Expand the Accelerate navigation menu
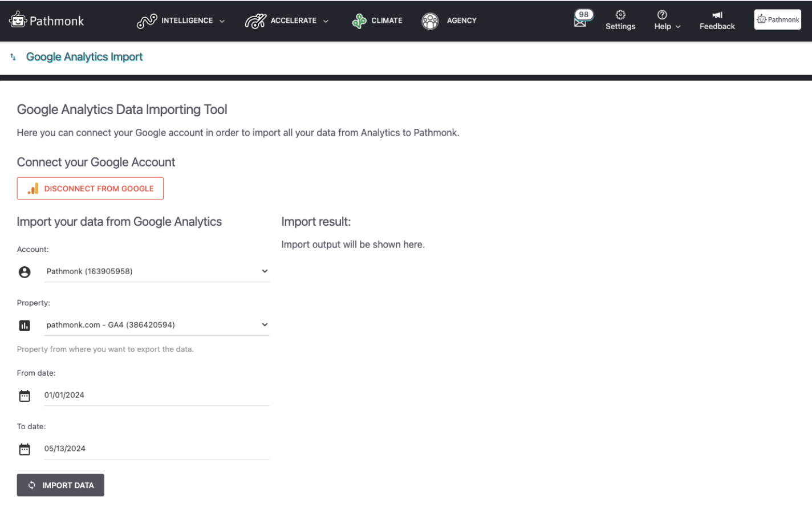Viewport: 812px width, 513px height. (x=287, y=21)
